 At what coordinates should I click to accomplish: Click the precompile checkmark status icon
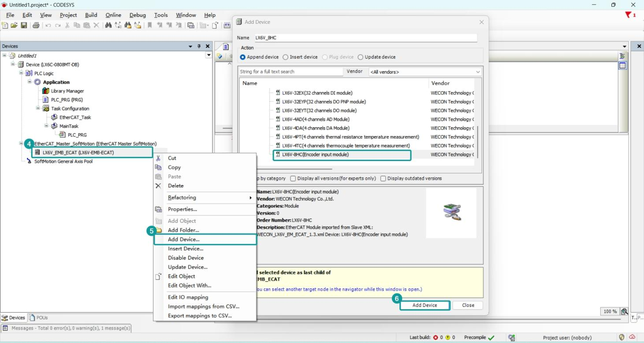(x=491, y=338)
